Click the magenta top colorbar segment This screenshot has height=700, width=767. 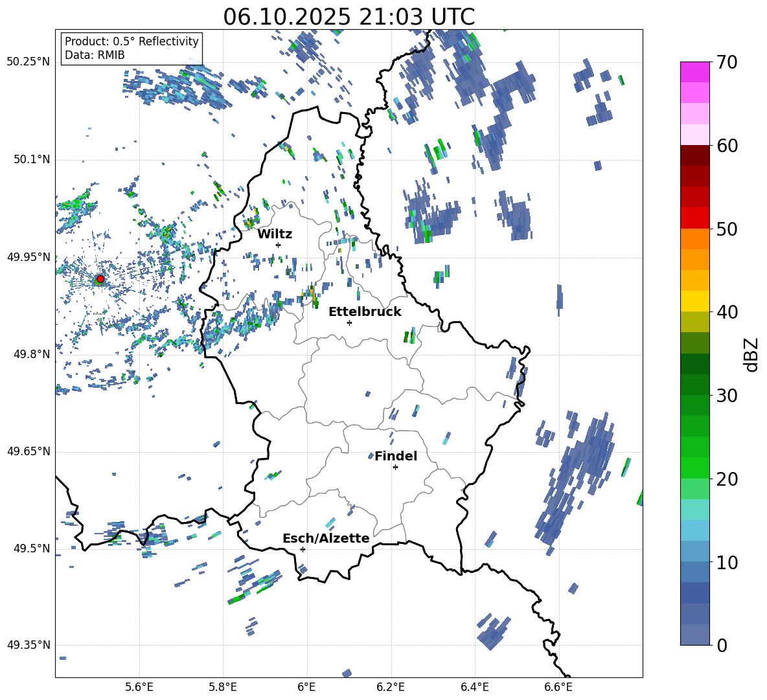pos(695,73)
